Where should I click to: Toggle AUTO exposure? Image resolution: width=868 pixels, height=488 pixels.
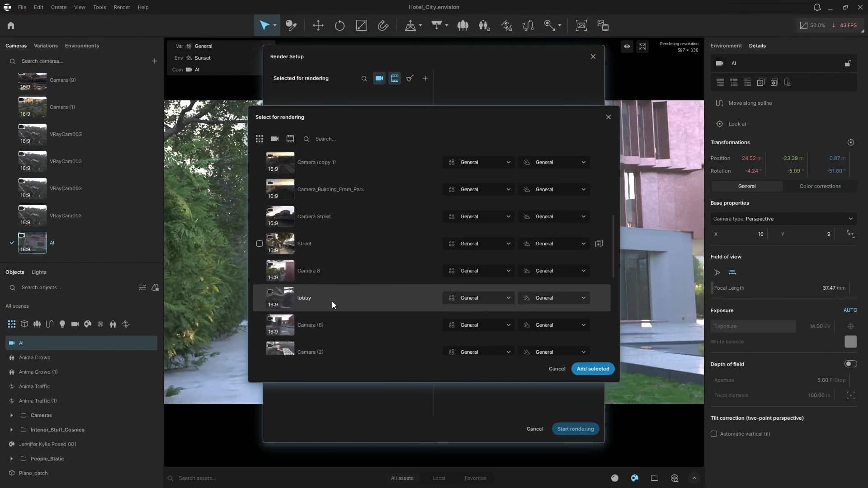(x=850, y=310)
